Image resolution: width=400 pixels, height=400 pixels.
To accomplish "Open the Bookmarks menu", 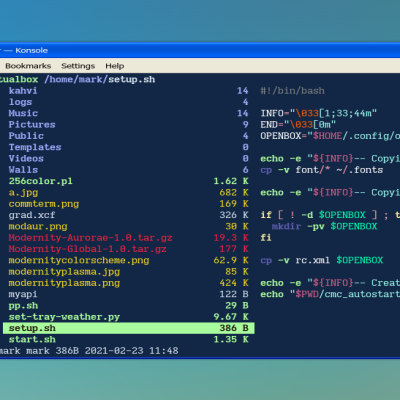I will click(28, 66).
